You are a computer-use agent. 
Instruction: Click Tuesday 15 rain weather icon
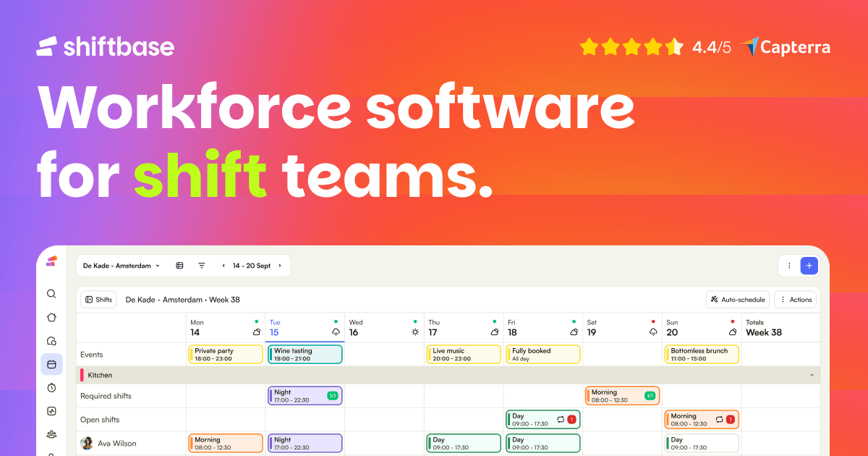pos(336,332)
